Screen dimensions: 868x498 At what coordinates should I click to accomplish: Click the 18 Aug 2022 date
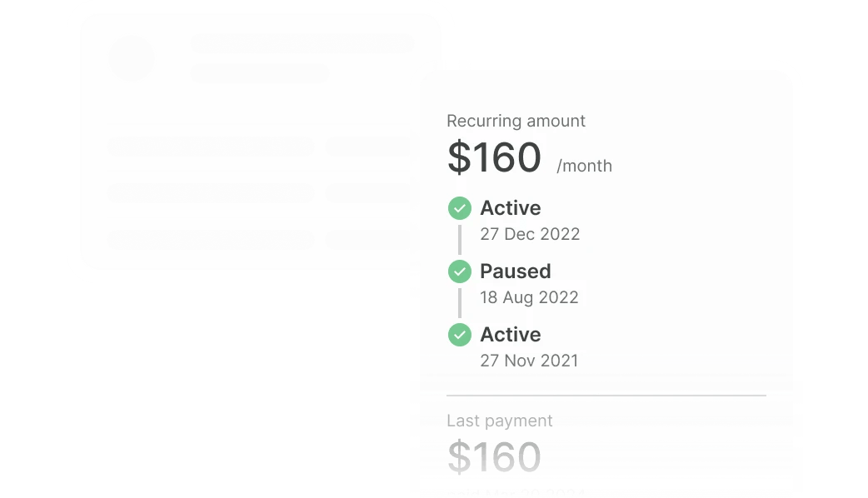[x=529, y=297]
